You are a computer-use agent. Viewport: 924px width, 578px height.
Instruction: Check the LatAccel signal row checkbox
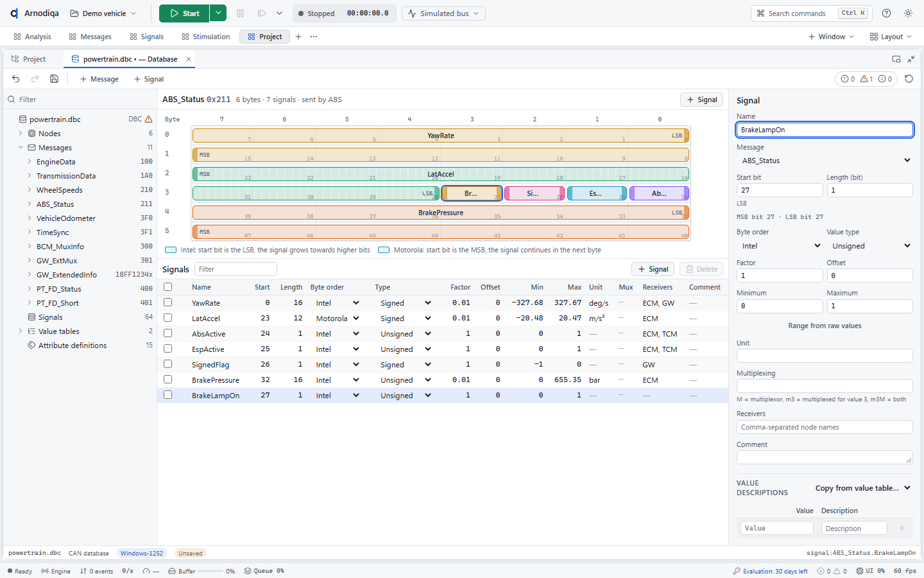coord(168,318)
